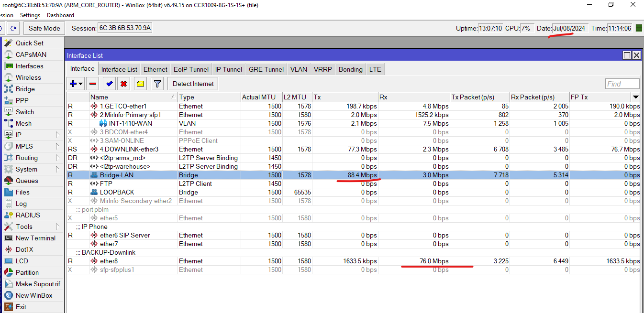Click the red minus Remove icon
The width and height of the screenshot is (644, 313).
tap(93, 84)
